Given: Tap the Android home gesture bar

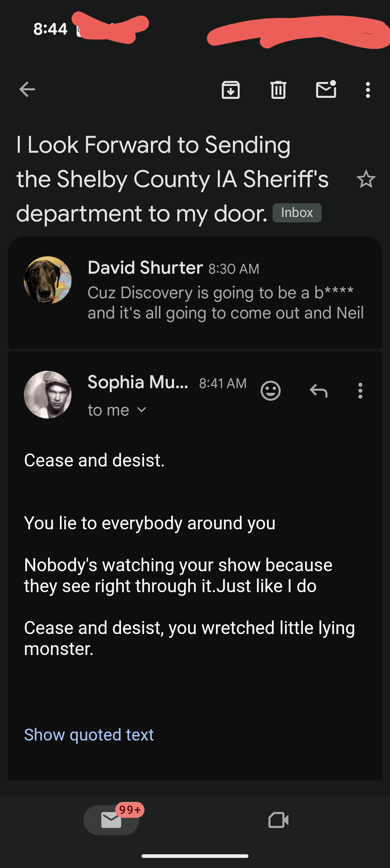Looking at the screenshot, I should click(x=195, y=856).
